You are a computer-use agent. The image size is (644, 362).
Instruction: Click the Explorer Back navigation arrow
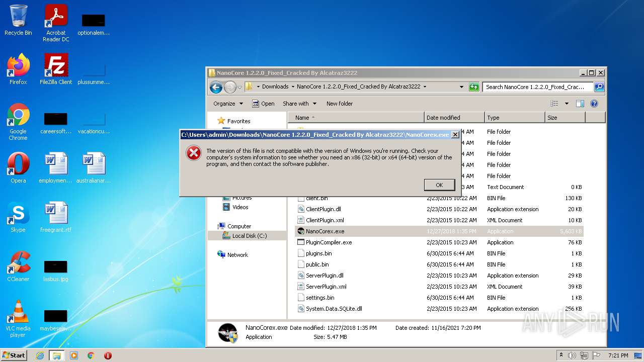(x=216, y=87)
